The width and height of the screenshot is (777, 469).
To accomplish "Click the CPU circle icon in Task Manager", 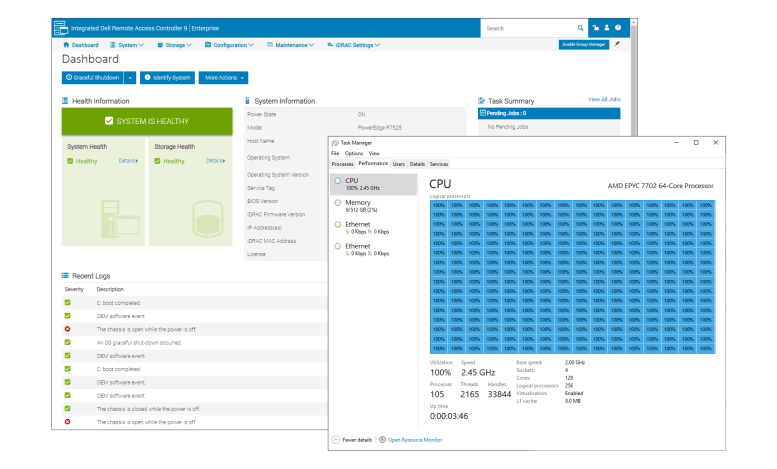I will click(x=337, y=181).
